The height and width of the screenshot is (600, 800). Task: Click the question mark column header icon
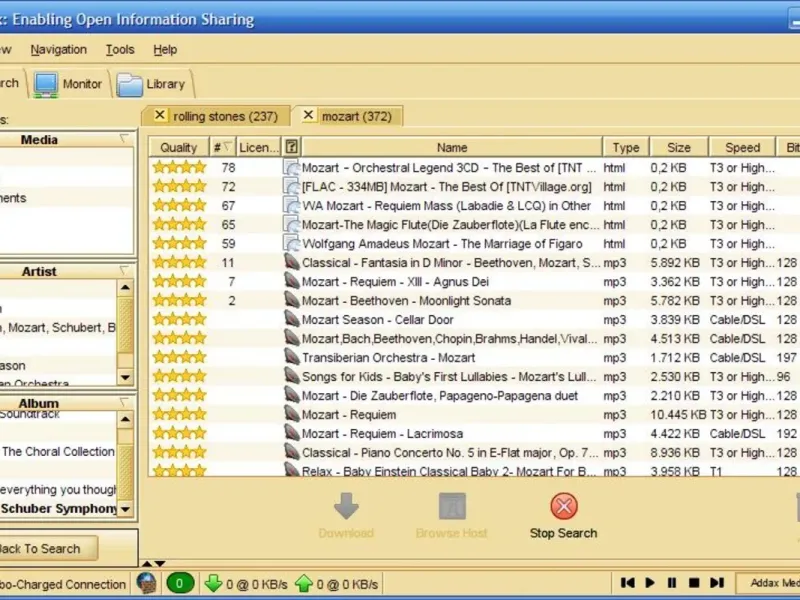point(291,147)
